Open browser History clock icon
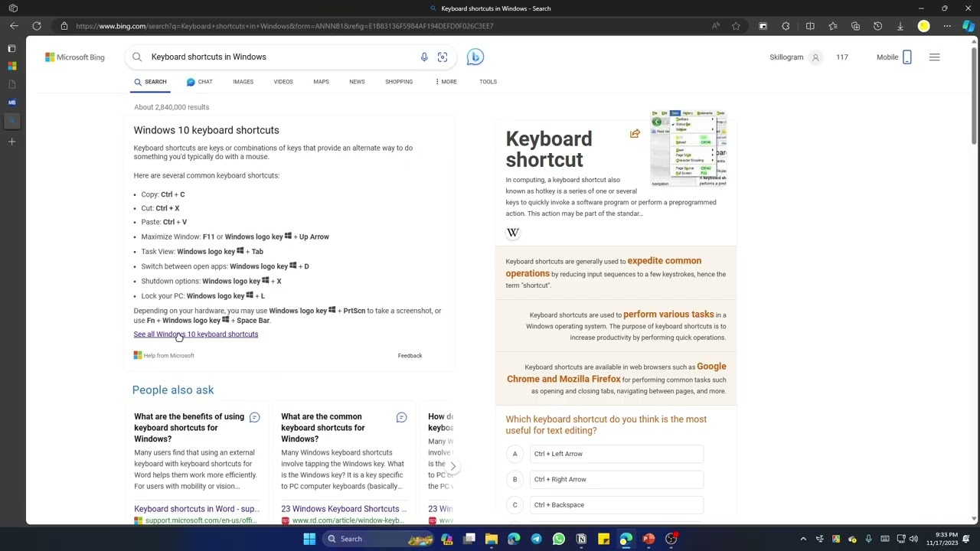Image resolution: width=980 pixels, height=551 pixels. [878, 26]
